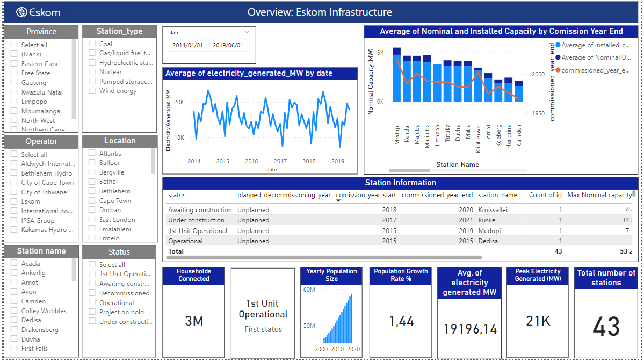Viewport: 644px width, 362px height.
Task: Select the Kusile table row
Action: pos(399,220)
